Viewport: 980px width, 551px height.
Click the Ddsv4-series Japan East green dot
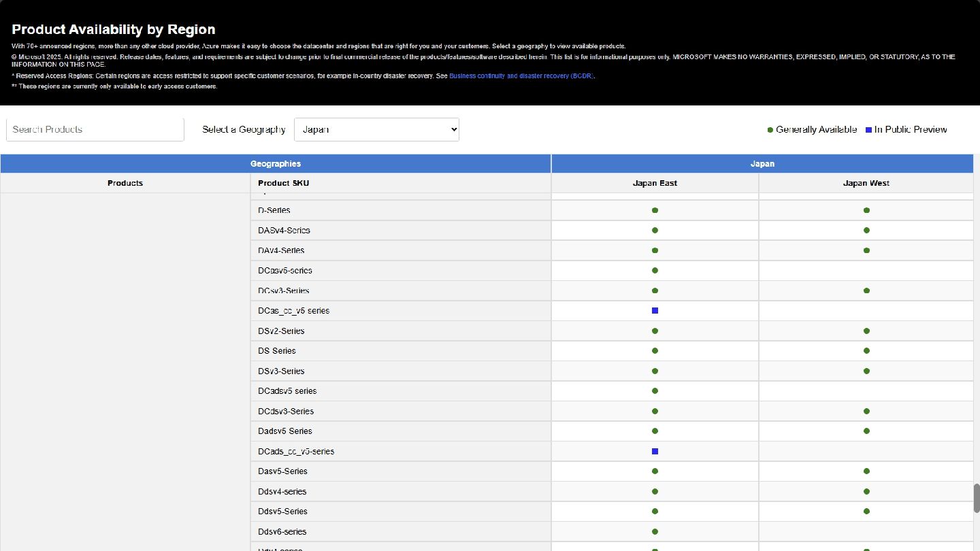click(x=655, y=492)
